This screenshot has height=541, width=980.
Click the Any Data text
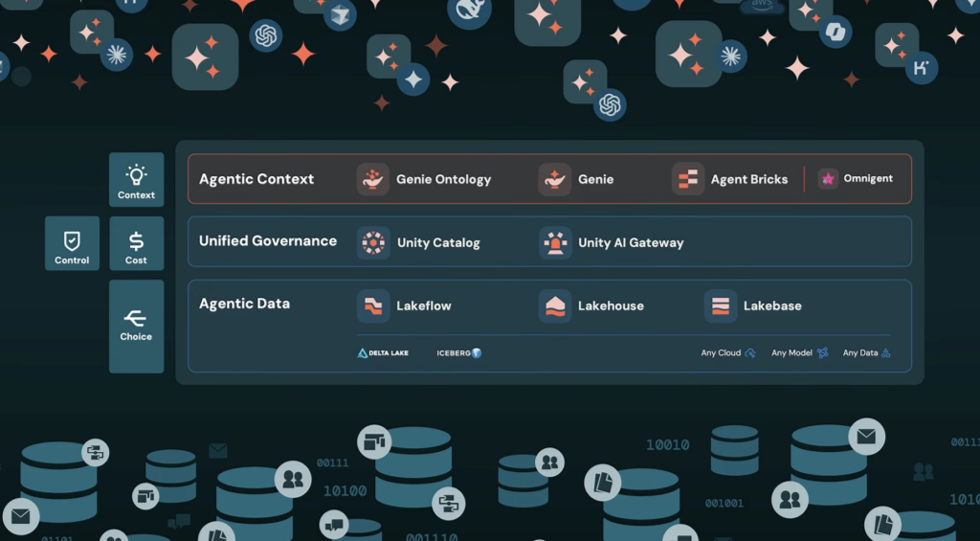coord(860,353)
